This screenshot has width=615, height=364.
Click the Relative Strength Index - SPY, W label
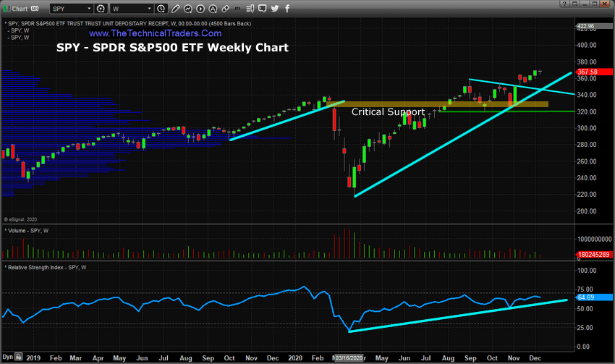click(46, 268)
